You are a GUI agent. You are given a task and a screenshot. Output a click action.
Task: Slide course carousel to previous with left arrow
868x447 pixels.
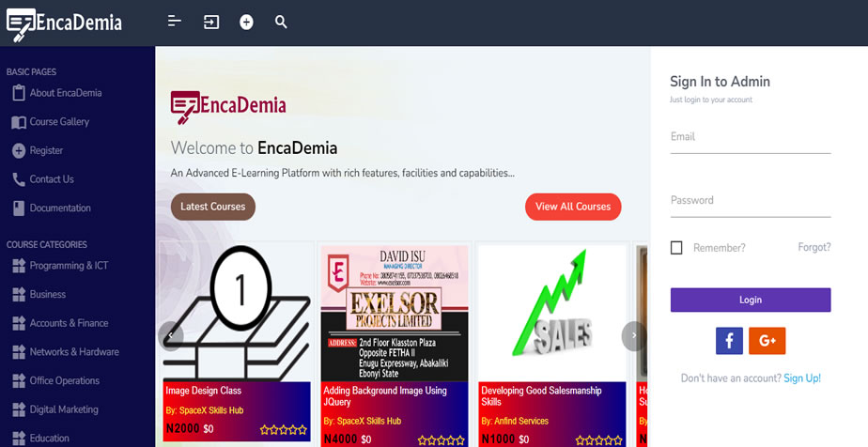coord(171,336)
